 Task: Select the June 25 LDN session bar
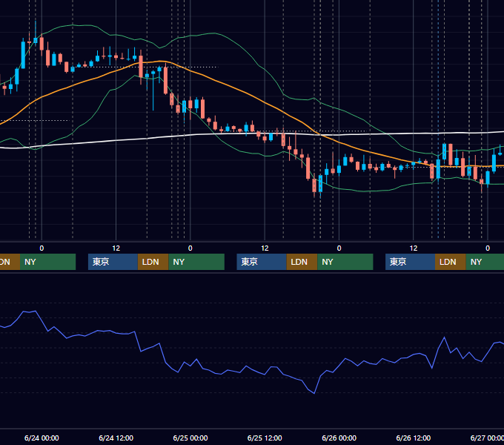302,262
